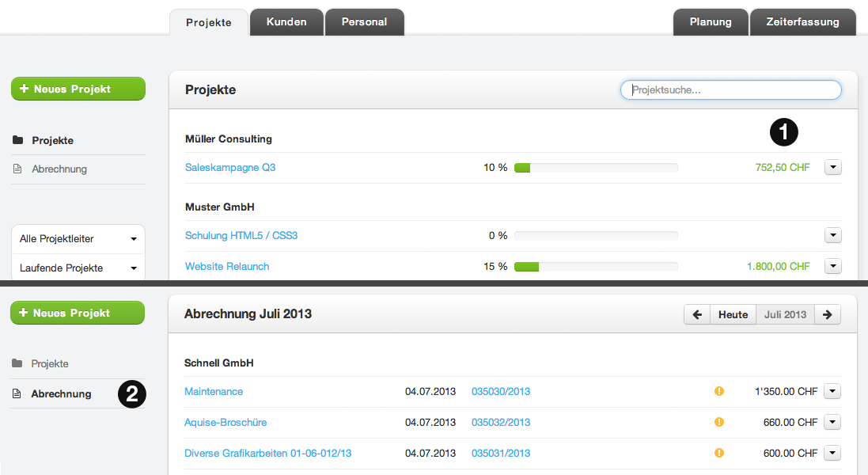868x475 pixels.
Task: Click the warning icon in the Aquise-Broschüre row
Action: point(719,423)
